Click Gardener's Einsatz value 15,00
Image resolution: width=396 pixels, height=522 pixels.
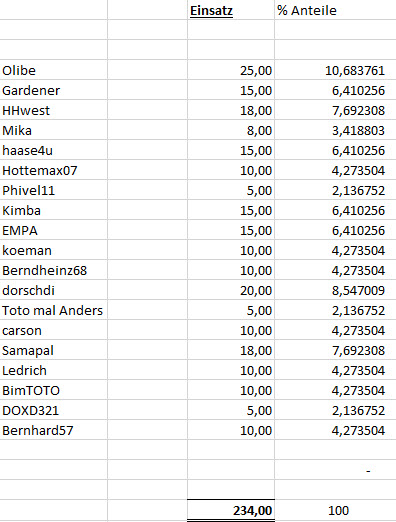pos(231,90)
